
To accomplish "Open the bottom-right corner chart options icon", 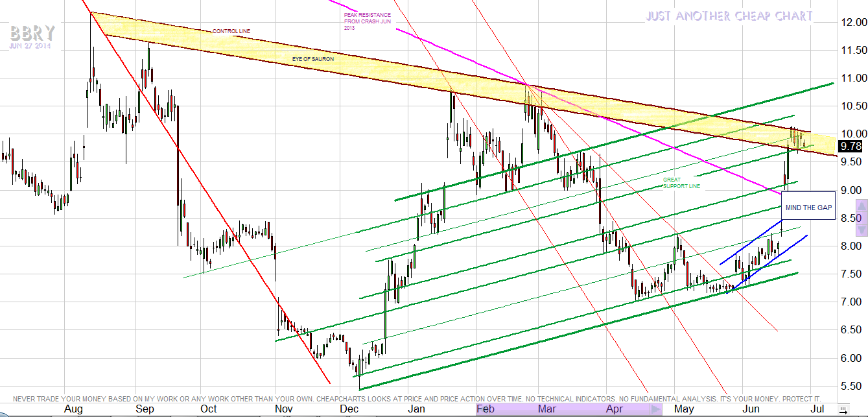I will tap(843, 409).
